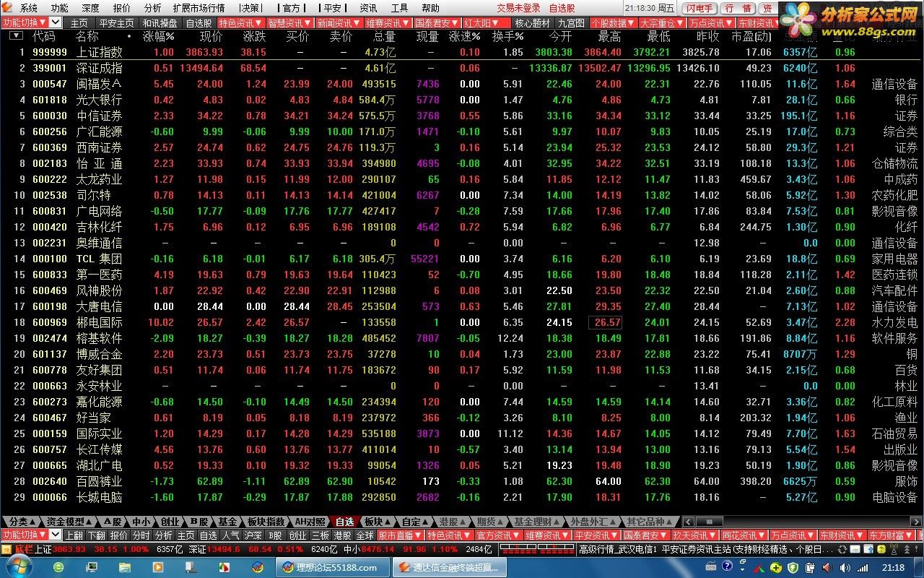The image size is (924, 578).
Task: Click the 自选股 link at top
Action: point(562,8)
